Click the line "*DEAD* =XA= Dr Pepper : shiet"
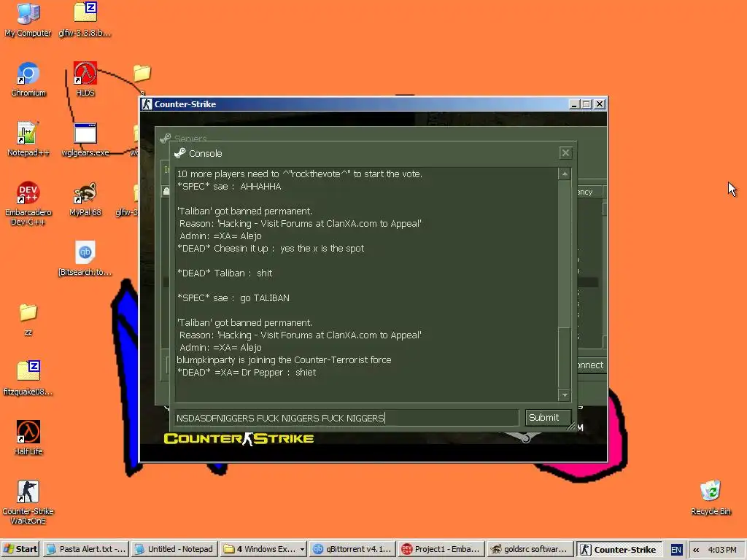 [247, 373]
